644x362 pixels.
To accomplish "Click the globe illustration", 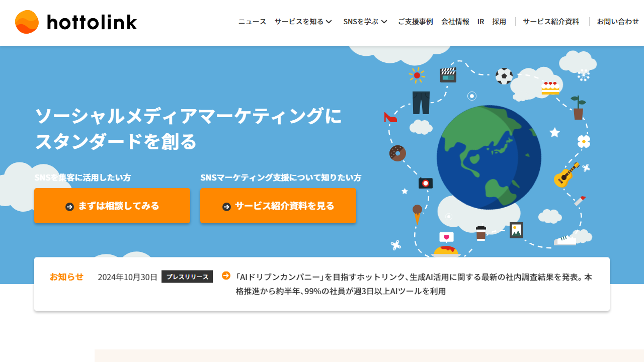I will point(489,157).
